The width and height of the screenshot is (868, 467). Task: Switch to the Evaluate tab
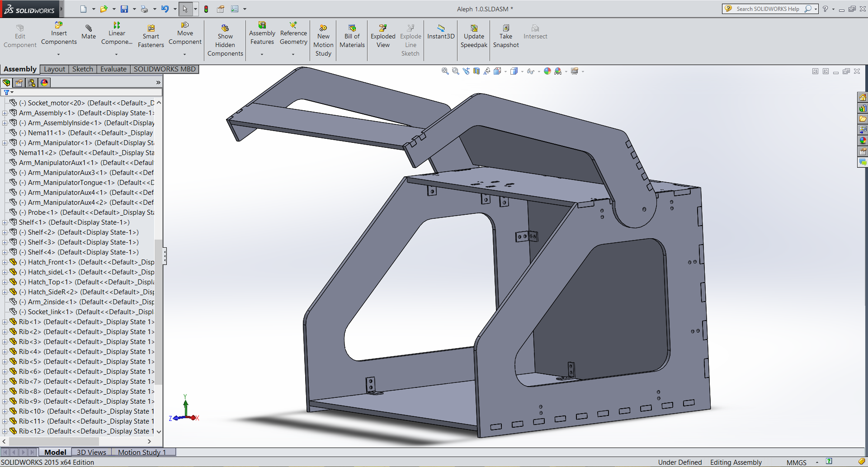[113, 69]
